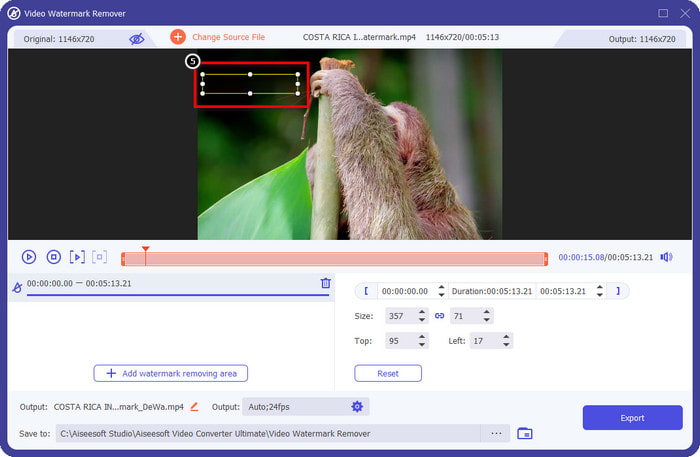Image resolution: width=700 pixels, height=457 pixels.
Task: Click the red playhead marker on timeline
Action: click(x=145, y=250)
